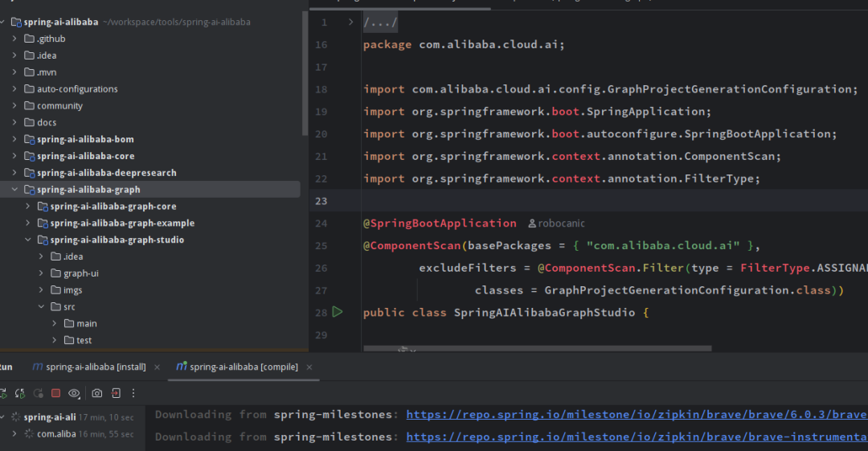The width and height of the screenshot is (868, 451).
Task: Select spring-ai-alibaba-graph-example tree row
Action: [150, 223]
